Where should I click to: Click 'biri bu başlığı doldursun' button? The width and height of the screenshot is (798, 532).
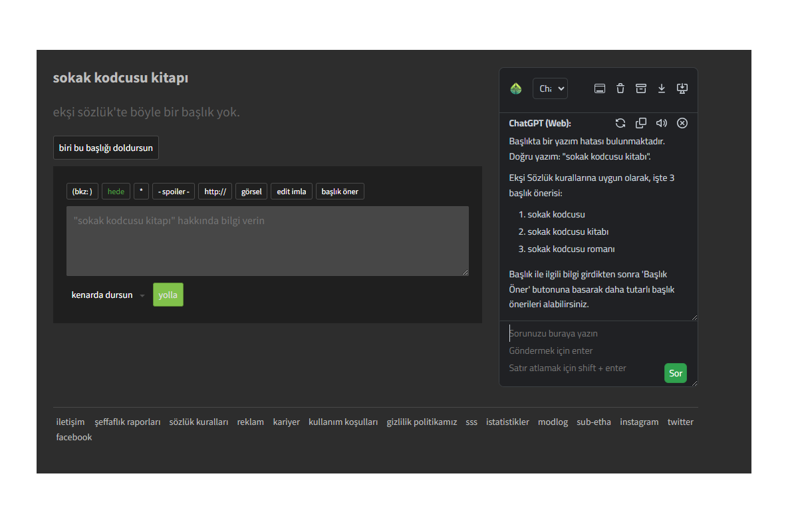(x=106, y=148)
